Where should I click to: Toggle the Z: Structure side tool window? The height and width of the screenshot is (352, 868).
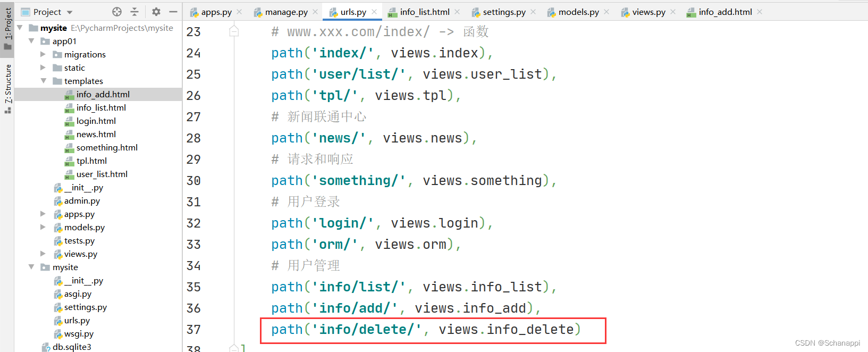point(7,88)
